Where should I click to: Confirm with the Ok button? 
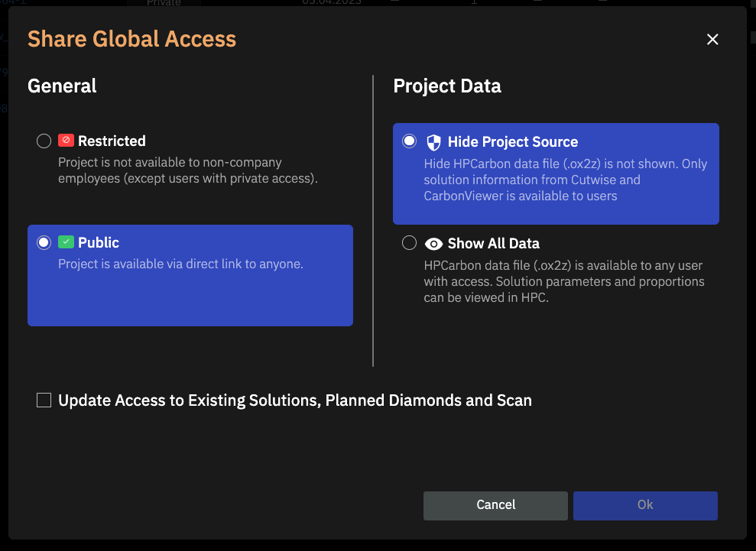[645, 505]
